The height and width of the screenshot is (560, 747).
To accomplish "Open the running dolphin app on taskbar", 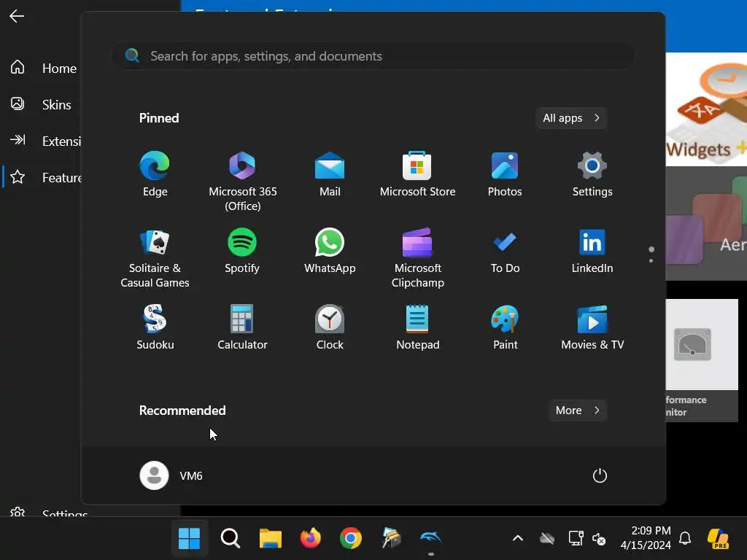I will (430, 539).
